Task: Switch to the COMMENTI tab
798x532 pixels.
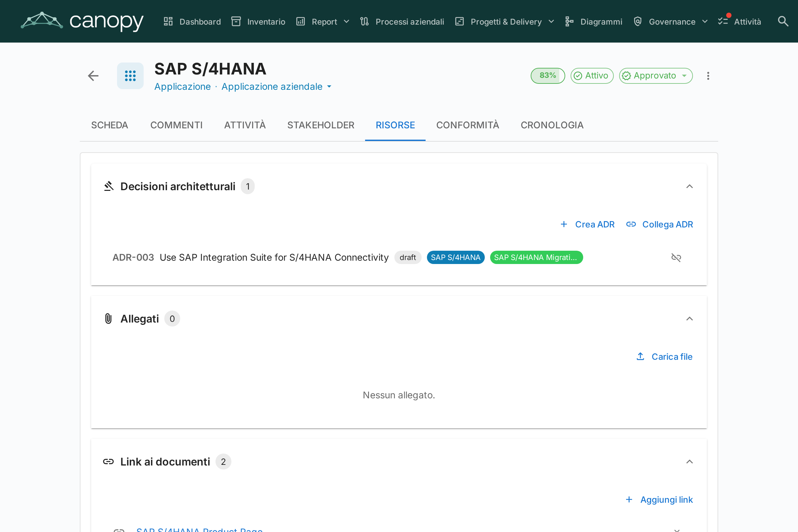Action: (177, 125)
